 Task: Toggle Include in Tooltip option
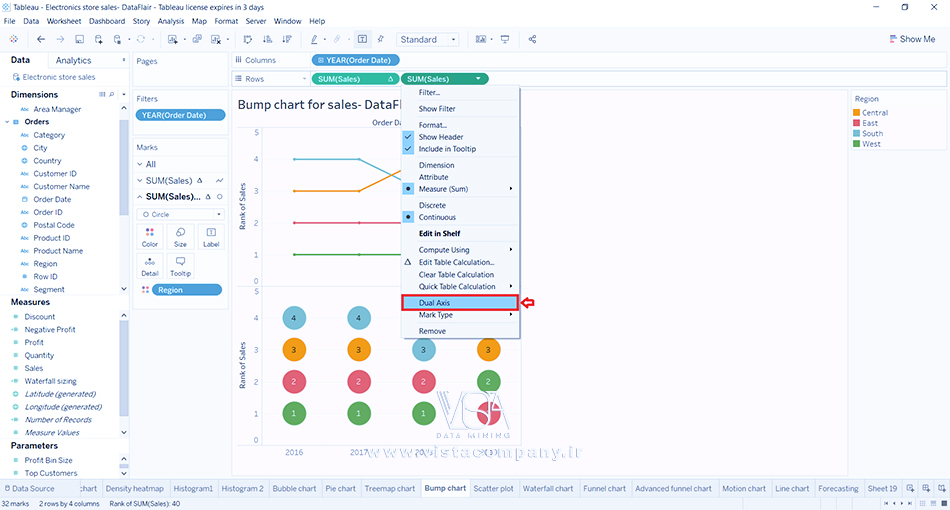(446, 149)
